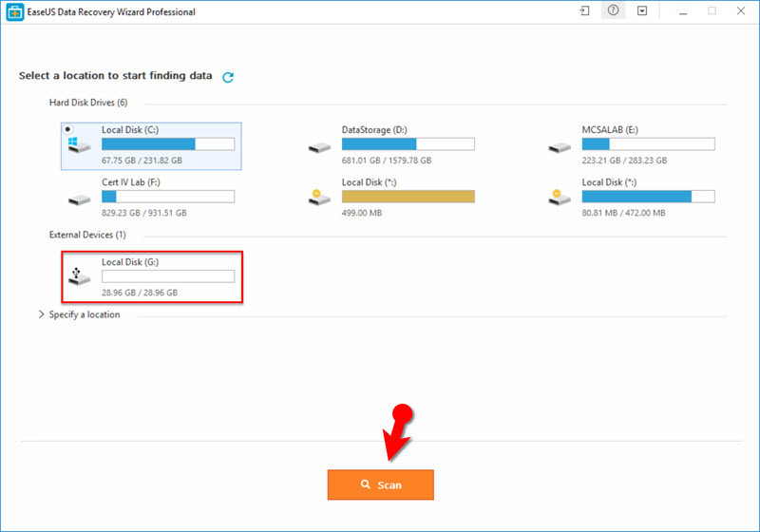Minimize the EaseUS window
The image size is (760, 532).
683,11
